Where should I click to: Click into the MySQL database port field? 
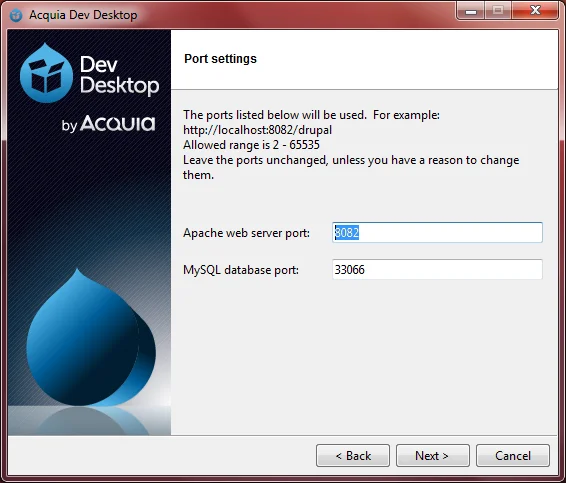click(437, 269)
